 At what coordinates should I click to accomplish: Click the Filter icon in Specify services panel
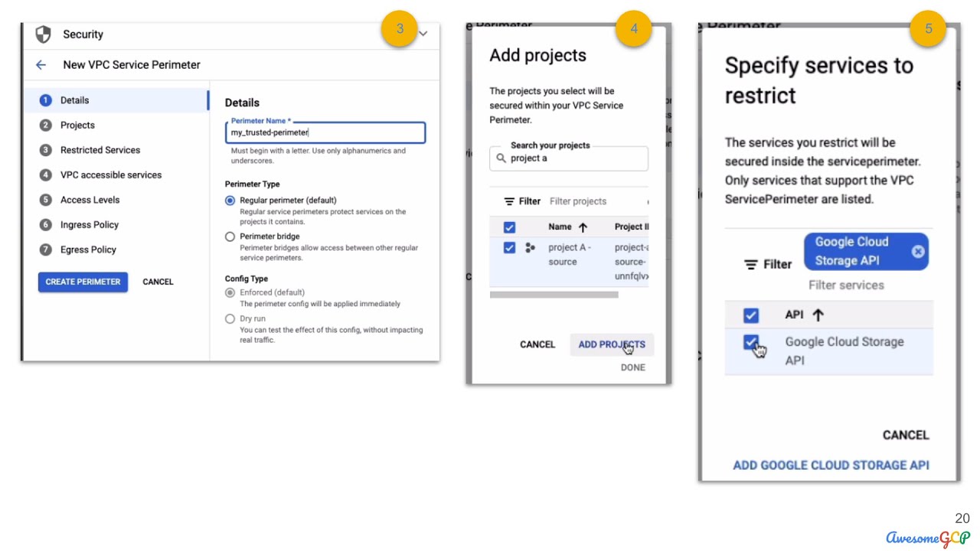pyautogui.click(x=751, y=264)
